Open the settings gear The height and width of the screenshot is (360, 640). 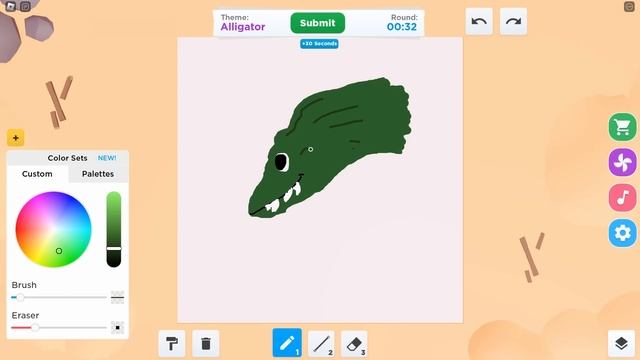pos(622,233)
